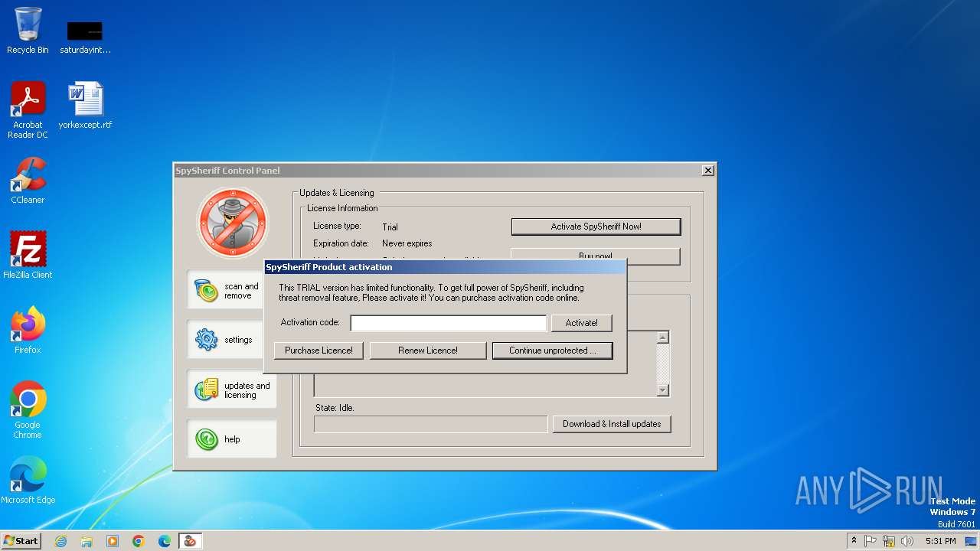Select the CCleaner desktop shortcut
Screen dimensions: 980x551
pyautogui.click(x=28, y=181)
